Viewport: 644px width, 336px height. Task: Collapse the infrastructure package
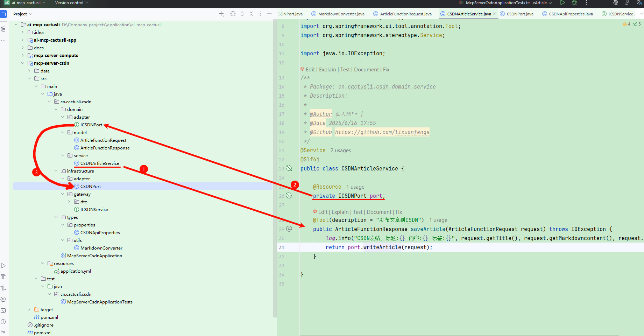[56, 171]
